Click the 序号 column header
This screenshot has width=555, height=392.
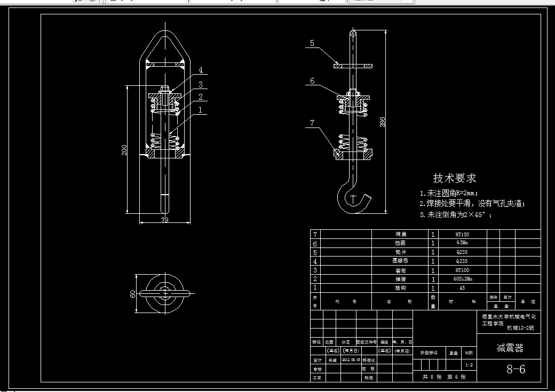tap(315, 301)
